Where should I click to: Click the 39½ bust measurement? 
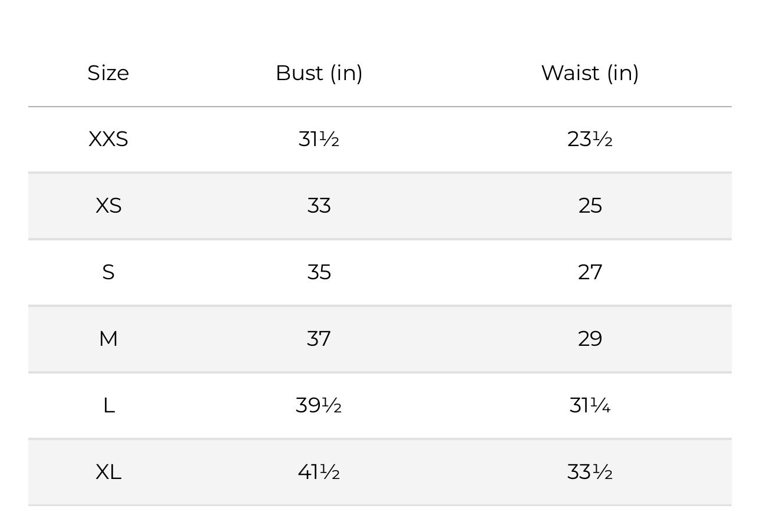pyautogui.click(x=319, y=405)
